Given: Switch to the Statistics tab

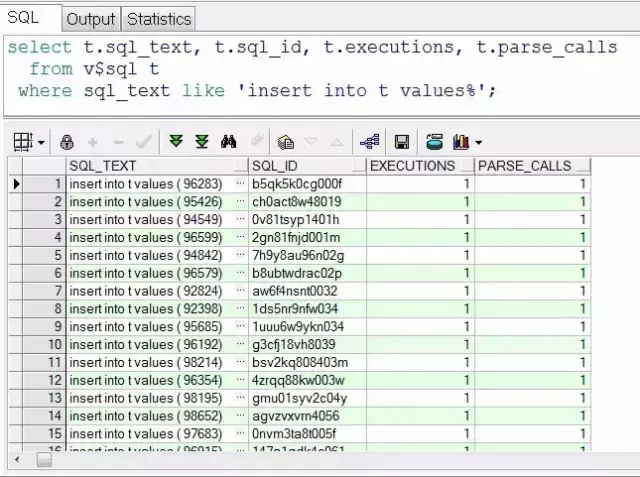Looking at the screenshot, I should [159, 19].
